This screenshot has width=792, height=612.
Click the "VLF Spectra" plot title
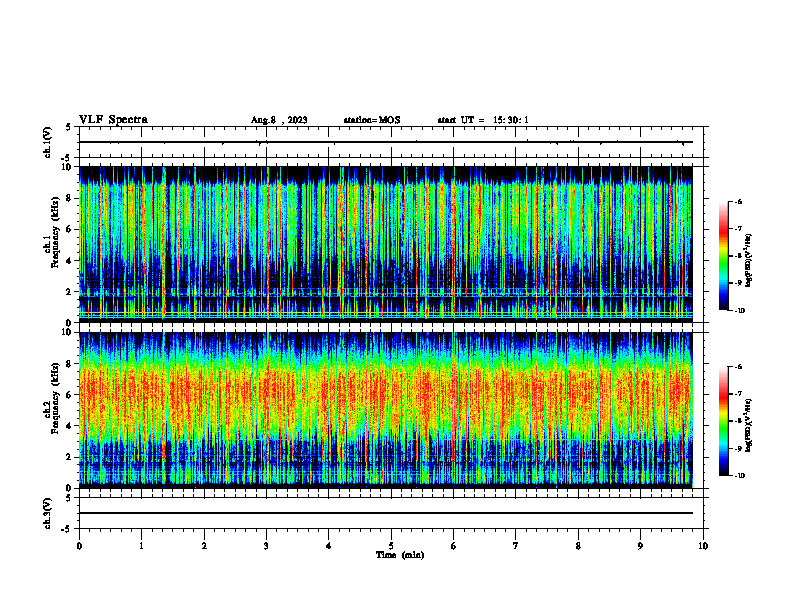pos(113,120)
